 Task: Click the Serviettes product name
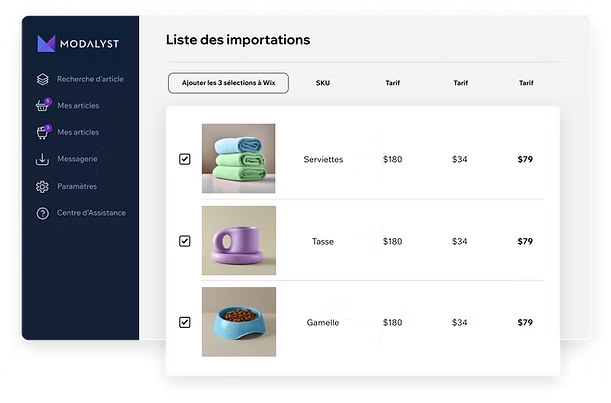tap(323, 159)
